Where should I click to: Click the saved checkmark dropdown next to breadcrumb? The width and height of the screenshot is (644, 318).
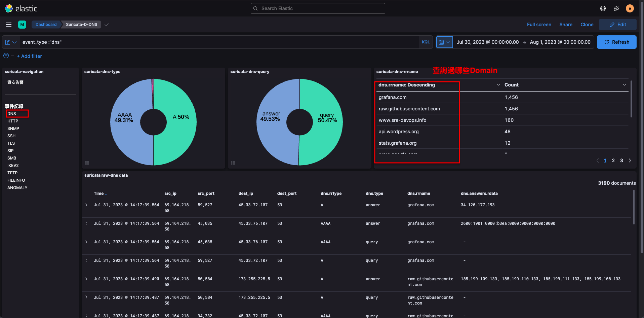[x=107, y=25]
